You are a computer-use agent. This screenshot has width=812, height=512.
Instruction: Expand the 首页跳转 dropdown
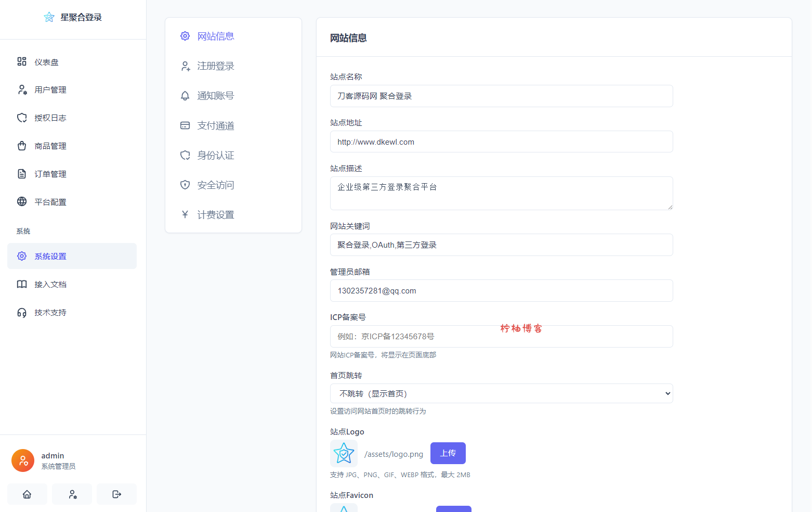pyautogui.click(x=501, y=393)
